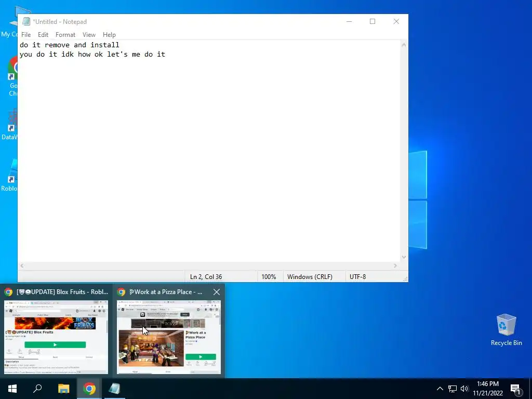Click the horizontal scrollbar left arrow in Notepad
This screenshot has width=532, height=399.
pos(22,265)
